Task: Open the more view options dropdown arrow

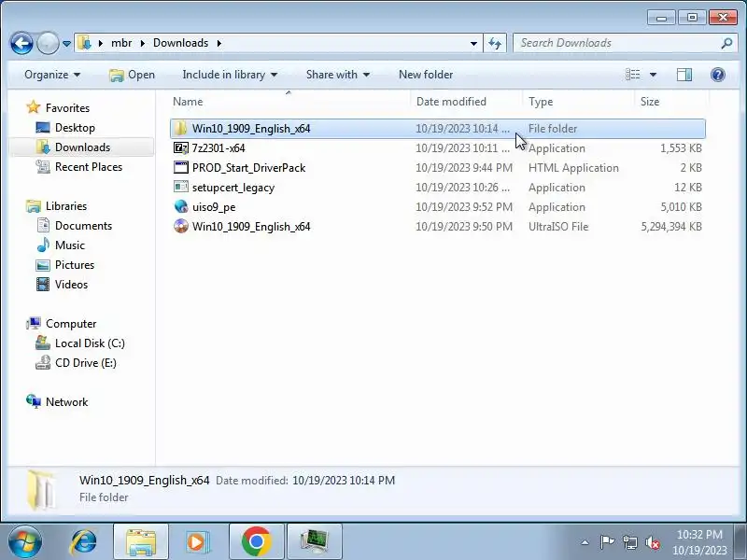Action: [653, 75]
